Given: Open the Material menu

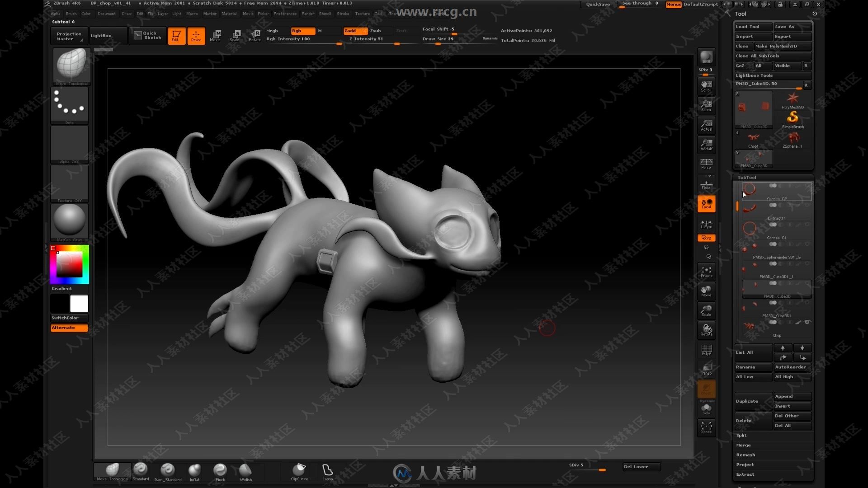Looking at the screenshot, I should 229,14.
